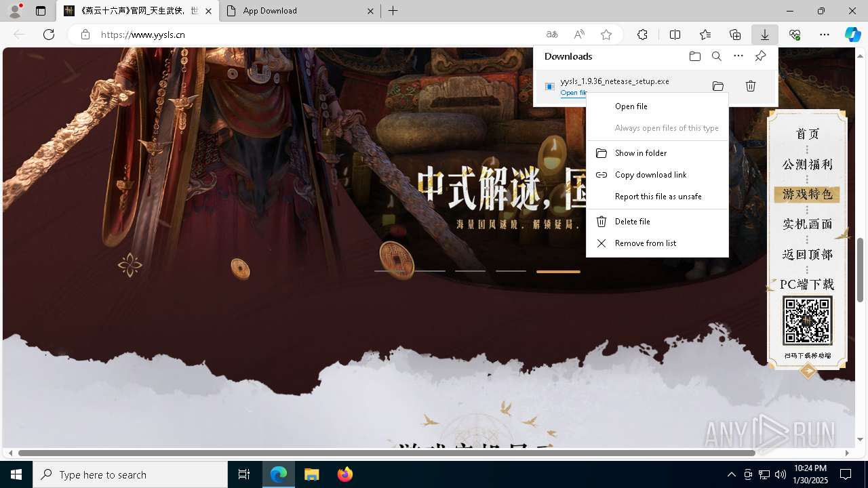
Task: Open the Collections icon
Action: pos(735,35)
